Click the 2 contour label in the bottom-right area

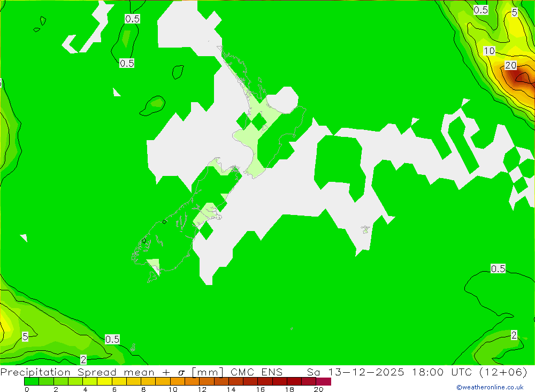click(x=514, y=335)
